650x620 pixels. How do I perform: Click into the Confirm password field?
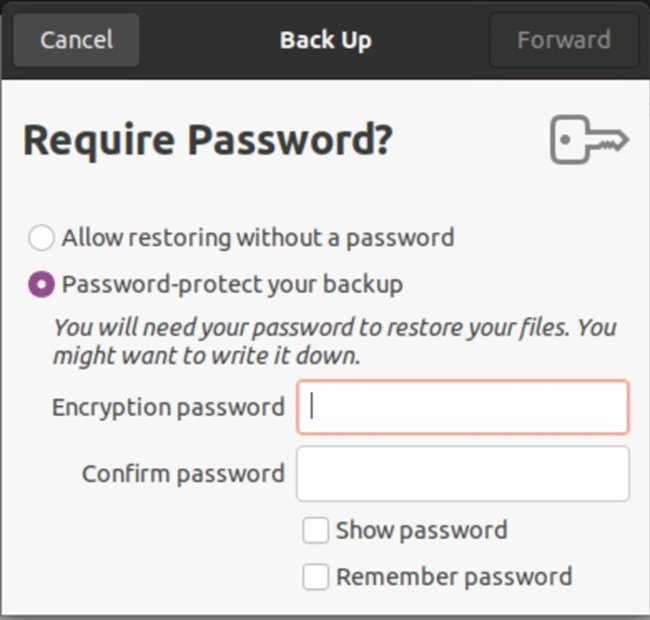click(462, 473)
